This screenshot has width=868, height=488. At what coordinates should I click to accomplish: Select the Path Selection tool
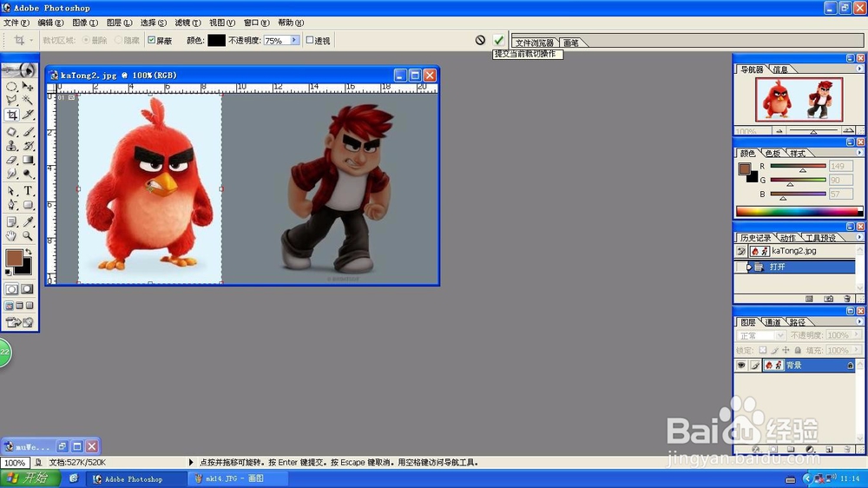[x=11, y=190]
